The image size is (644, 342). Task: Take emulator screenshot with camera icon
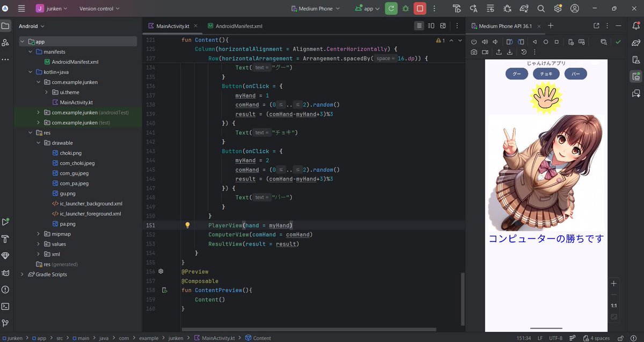tap(474, 52)
